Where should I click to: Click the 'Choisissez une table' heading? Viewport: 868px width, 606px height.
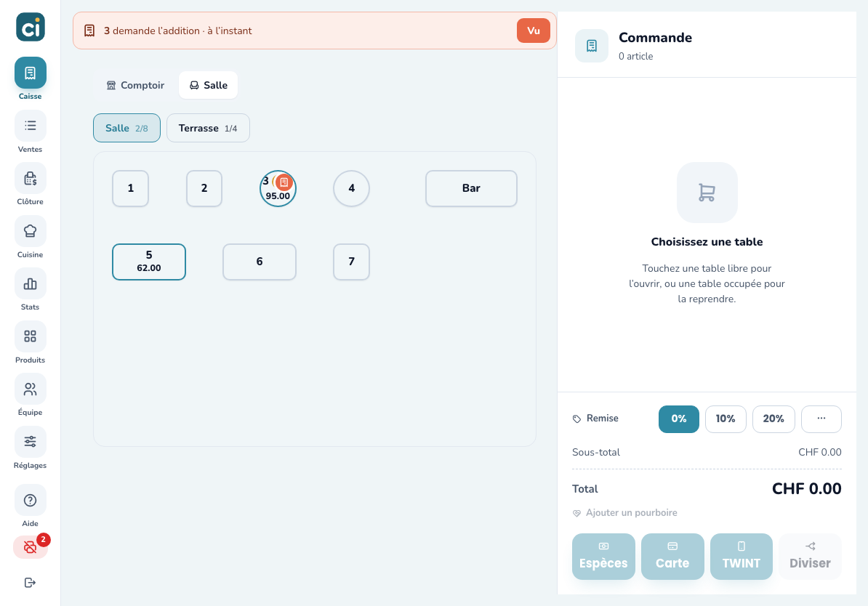click(707, 242)
